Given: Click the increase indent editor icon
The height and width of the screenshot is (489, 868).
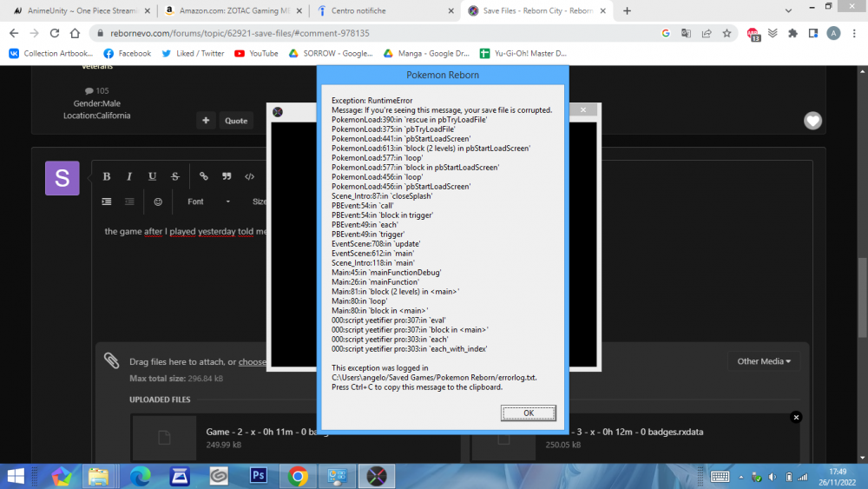Looking at the screenshot, I should 107,202.
